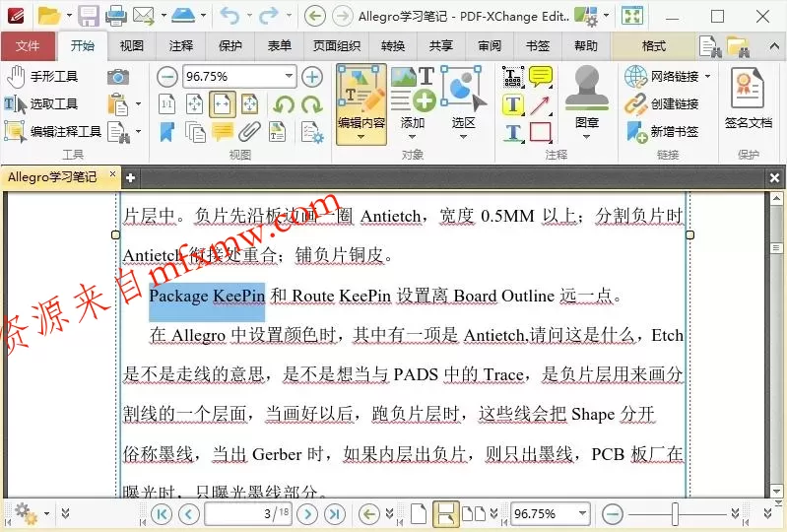Select the red rectangle annotation tool
Screen dimensions: 787x532
pyautogui.click(x=541, y=133)
